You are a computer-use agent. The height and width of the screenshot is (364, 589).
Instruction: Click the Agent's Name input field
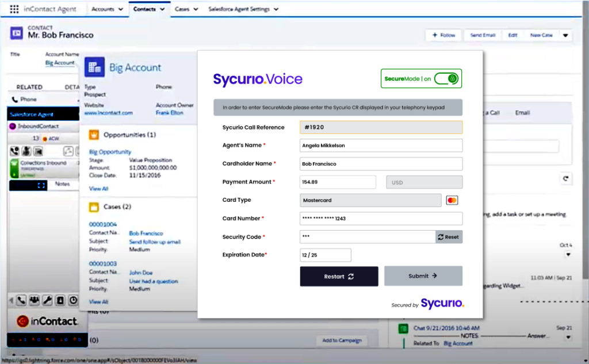click(381, 145)
